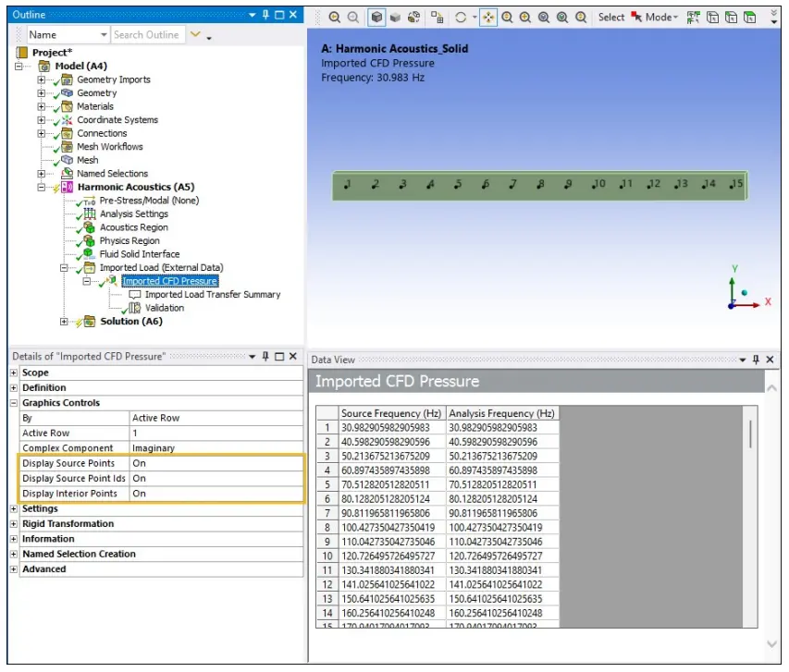Expand the Connections node
789x672 pixels.
click(42, 133)
